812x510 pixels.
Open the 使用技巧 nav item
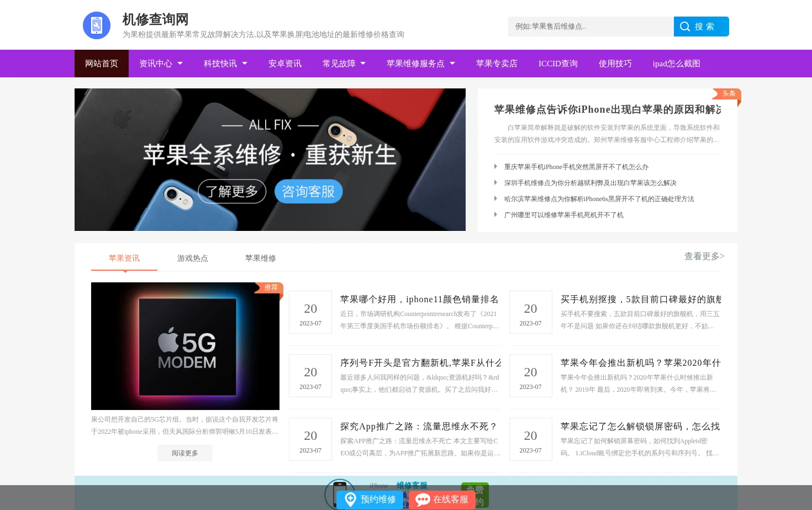point(615,64)
